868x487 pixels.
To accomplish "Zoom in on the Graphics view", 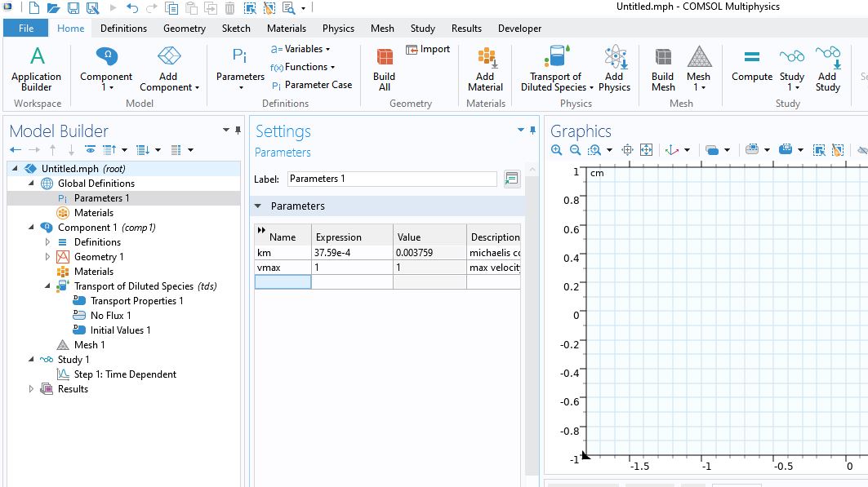I will (x=557, y=150).
